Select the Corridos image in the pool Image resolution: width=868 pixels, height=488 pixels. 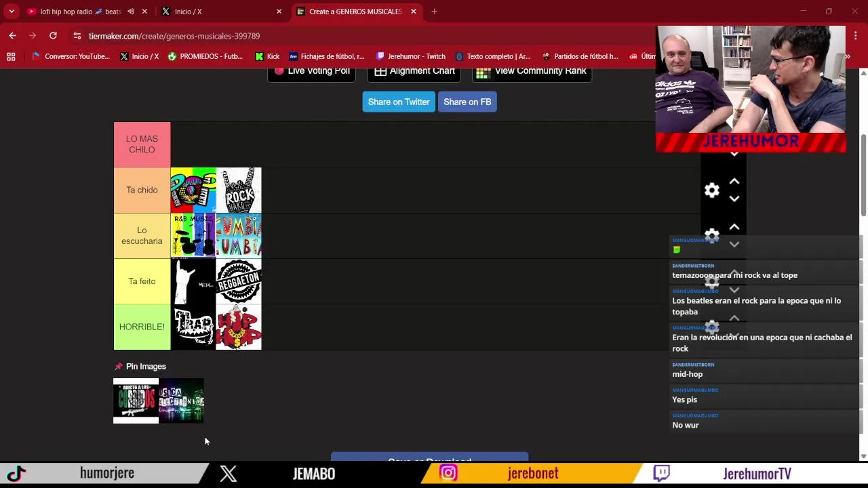(x=136, y=401)
